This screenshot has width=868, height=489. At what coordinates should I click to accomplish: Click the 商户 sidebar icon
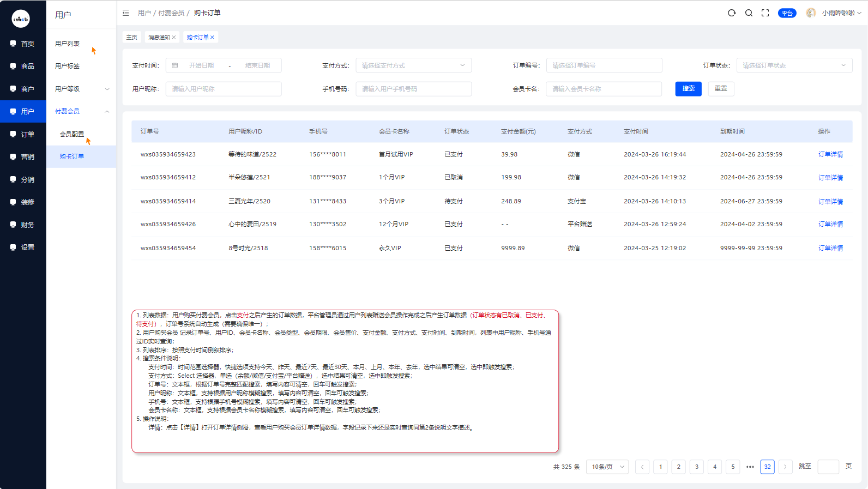[13, 89]
